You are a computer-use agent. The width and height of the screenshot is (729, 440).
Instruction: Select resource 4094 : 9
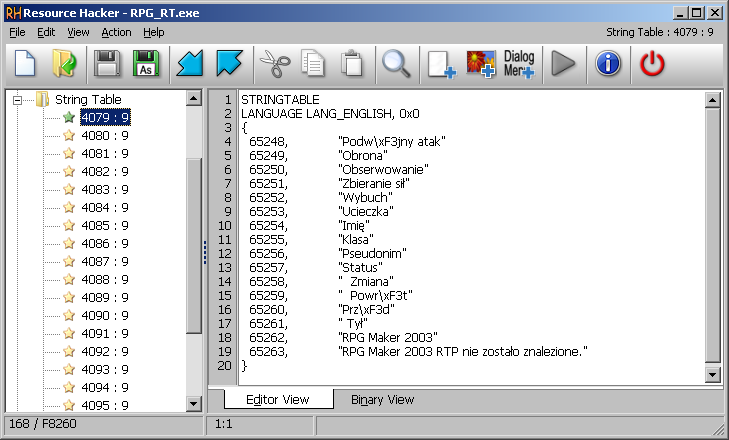[x=105, y=387]
